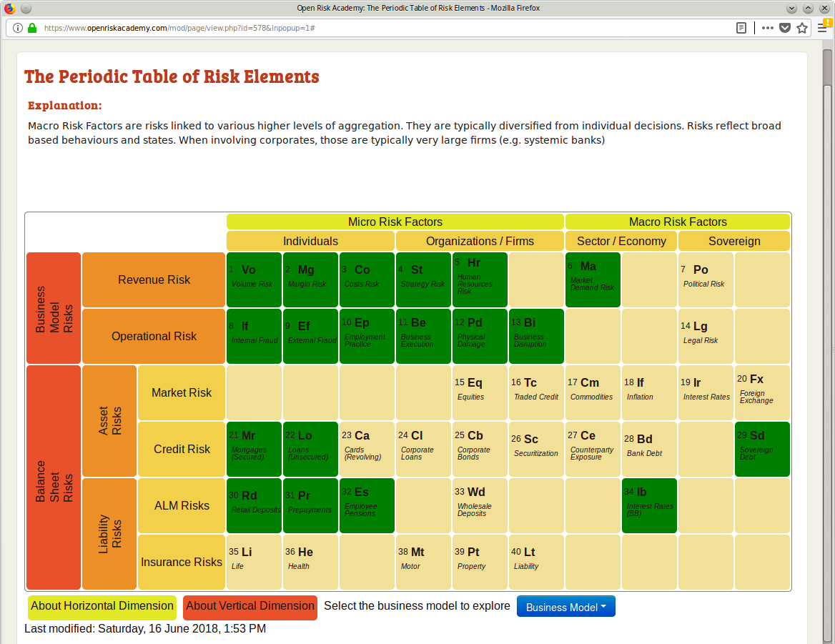Click the Sovereign Debt element Sd
835x644 pixels.
point(762,449)
